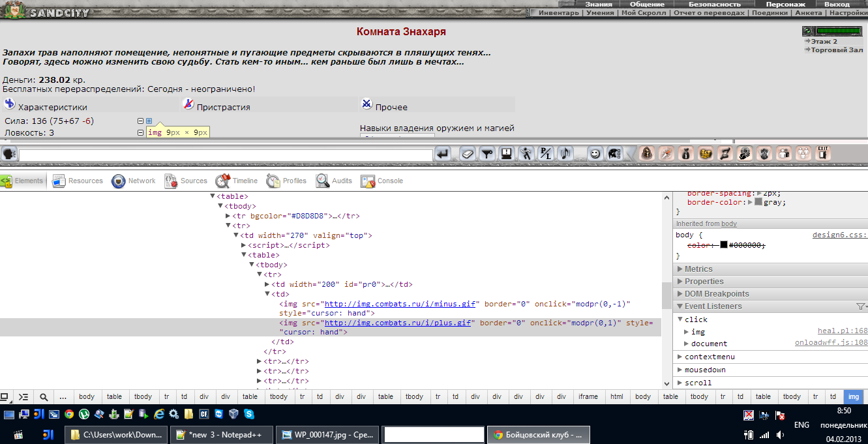Select the iframe breadcrumb item
Image resolution: width=868 pixels, height=444 pixels.
tap(588, 396)
